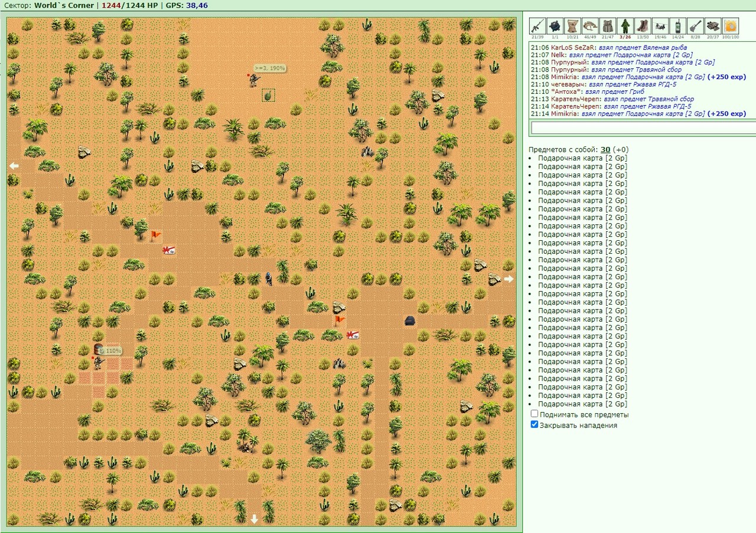Open KarLoS SeZaR's profile in log
Viewport: 756px width, 533px height.
point(573,47)
